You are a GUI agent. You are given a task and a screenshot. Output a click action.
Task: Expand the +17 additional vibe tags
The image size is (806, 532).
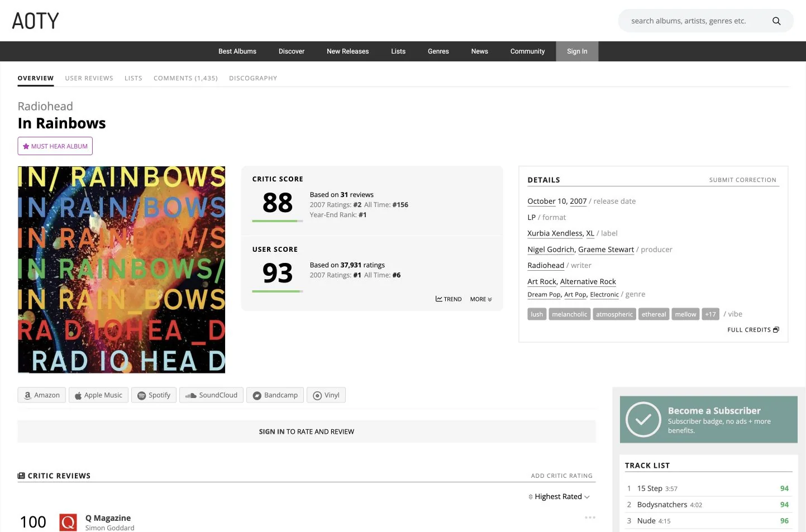(710, 314)
